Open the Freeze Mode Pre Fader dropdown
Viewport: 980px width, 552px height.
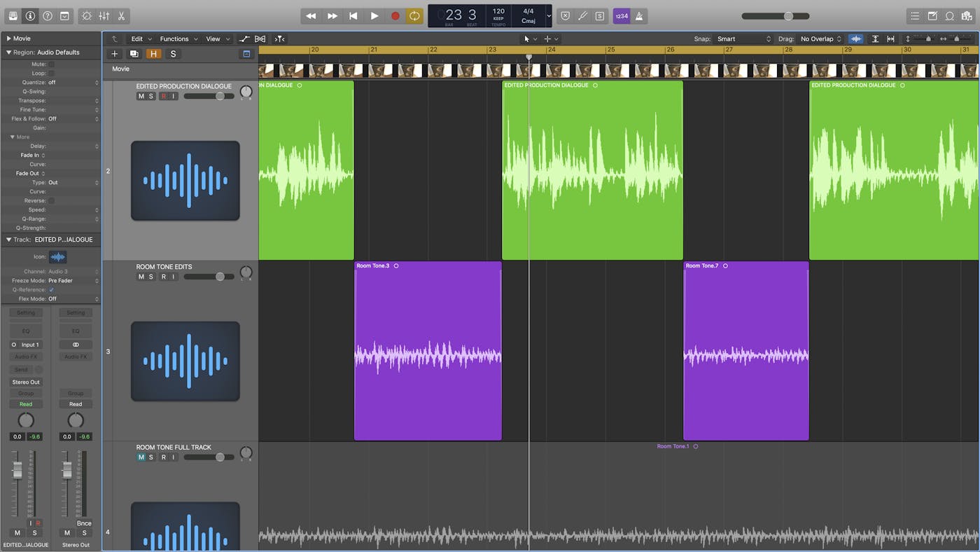[x=73, y=280]
